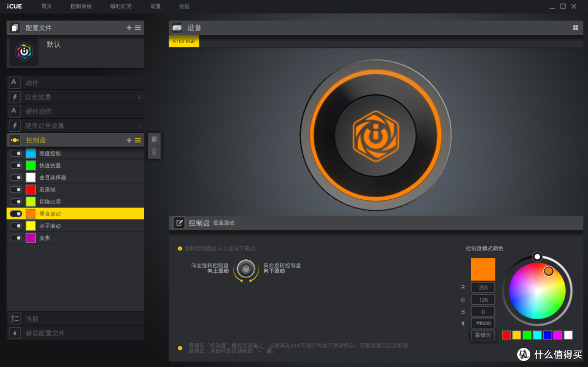Expand the 装载配置文件 section
The image size is (588, 367).
point(75,333)
